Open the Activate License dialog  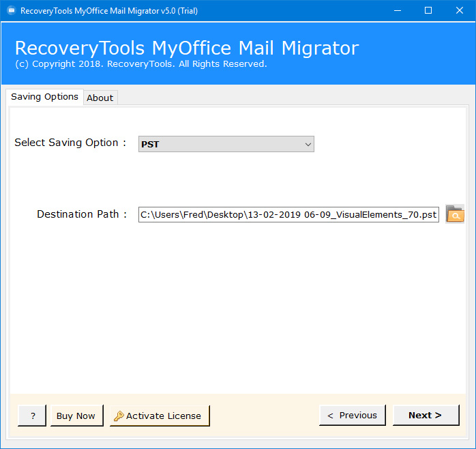click(160, 416)
